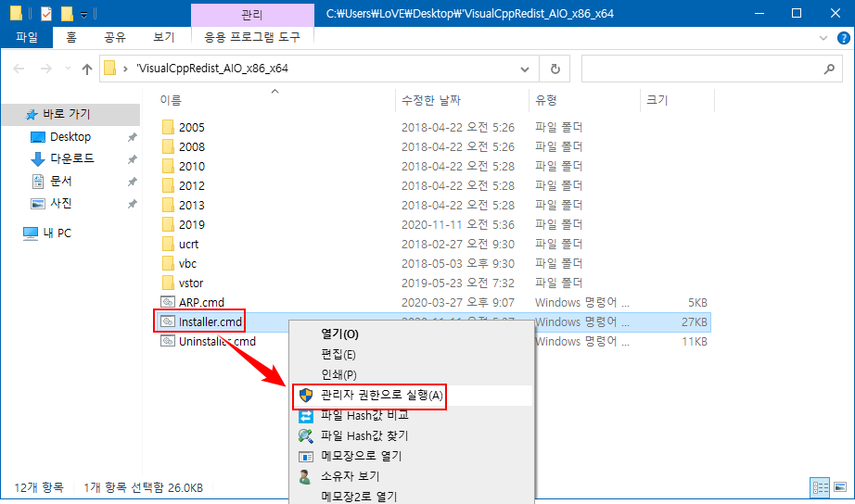
Task: Click the title bar properties checkmark icon
Action: pyautogui.click(x=46, y=14)
